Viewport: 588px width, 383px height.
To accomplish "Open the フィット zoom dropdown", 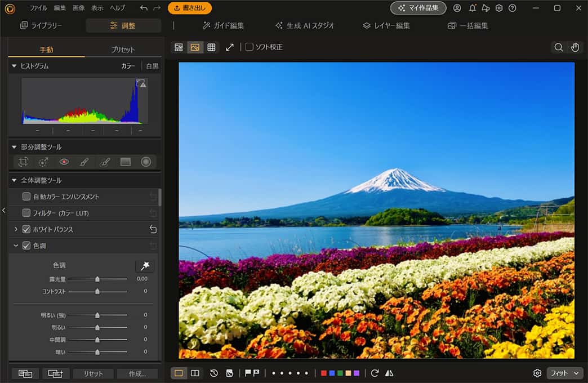I will 565,373.
